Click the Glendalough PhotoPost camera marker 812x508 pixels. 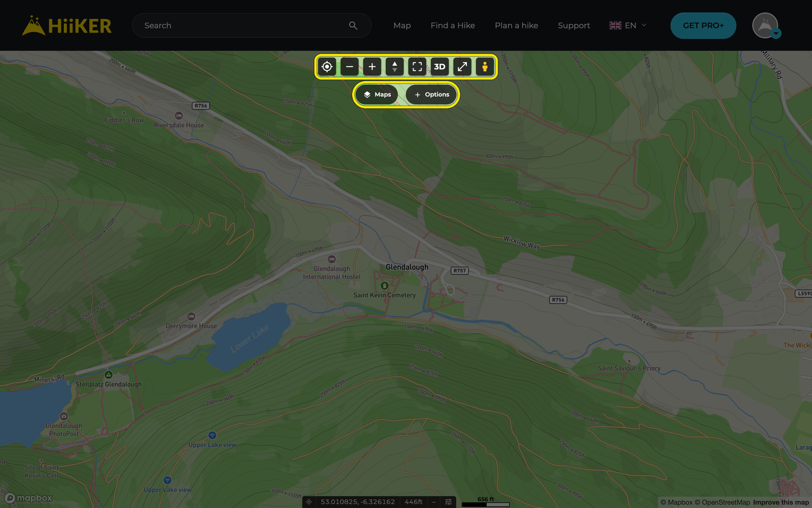pyautogui.click(x=64, y=416)
